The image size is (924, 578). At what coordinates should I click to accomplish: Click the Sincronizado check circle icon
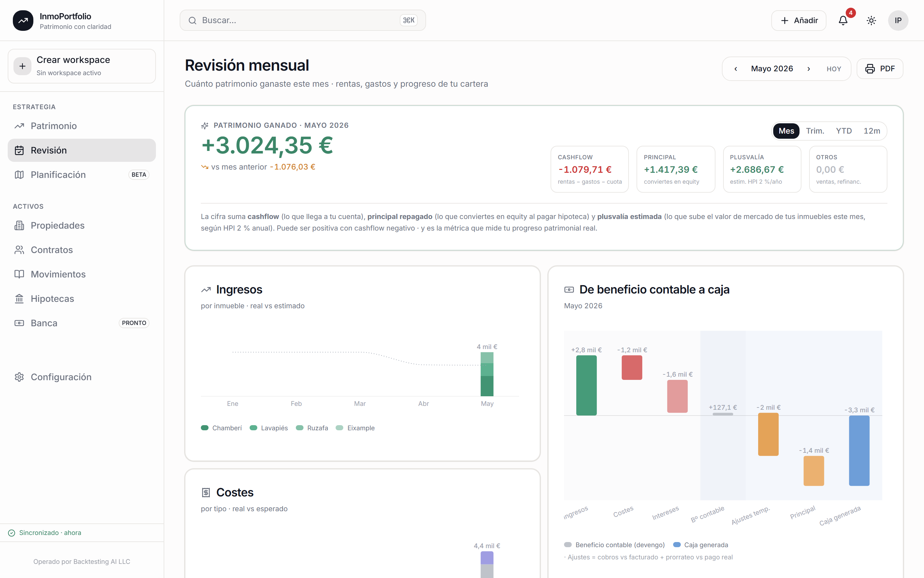tap(12, 533)
